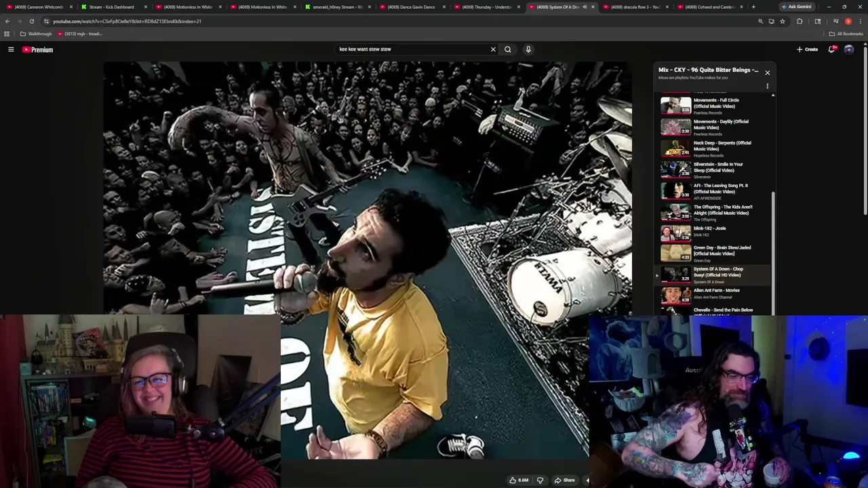Open the browser profile avatar button
Image resolution: width=868 pixels, height=488 pixels.
[848, 21]
